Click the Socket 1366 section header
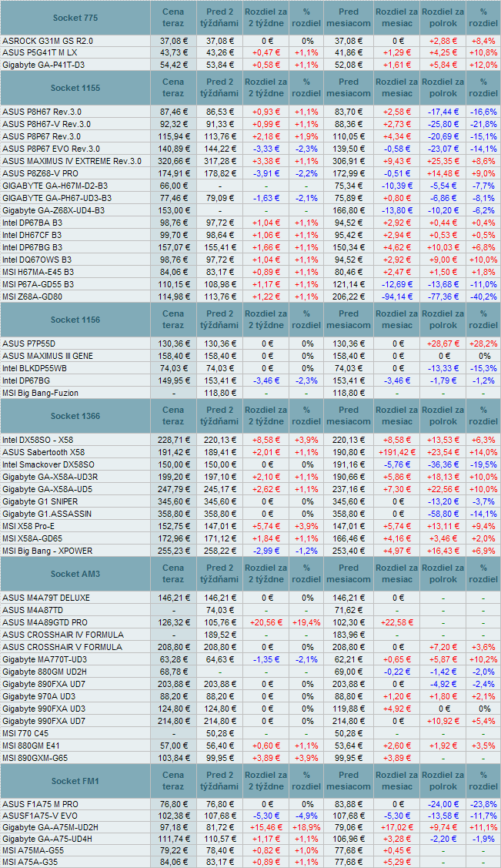The image size is (501, 868). [x=75, y=416]
